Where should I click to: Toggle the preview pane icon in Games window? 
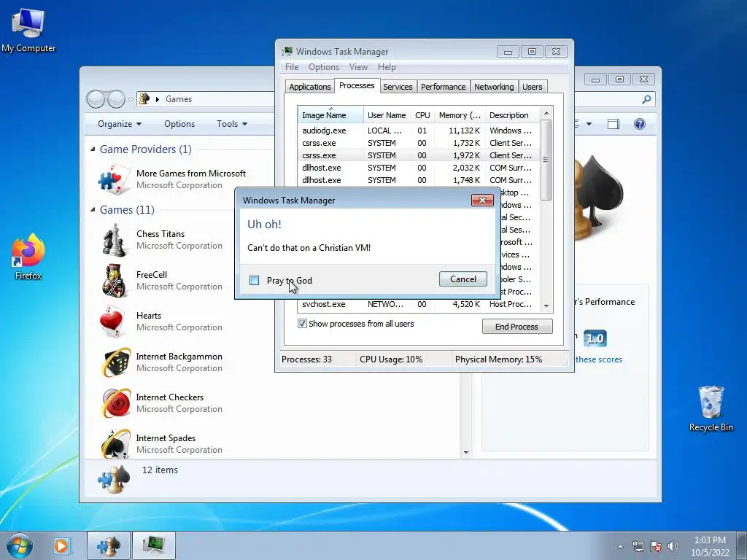click(x=613, y=124)
